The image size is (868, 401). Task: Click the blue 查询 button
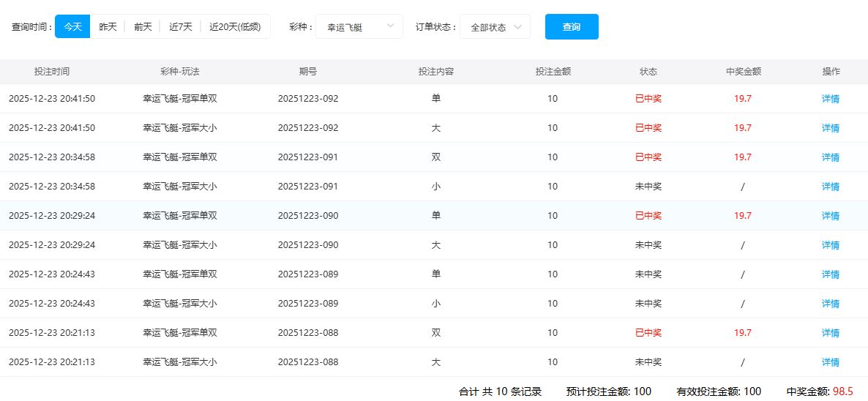click(571, 27)
